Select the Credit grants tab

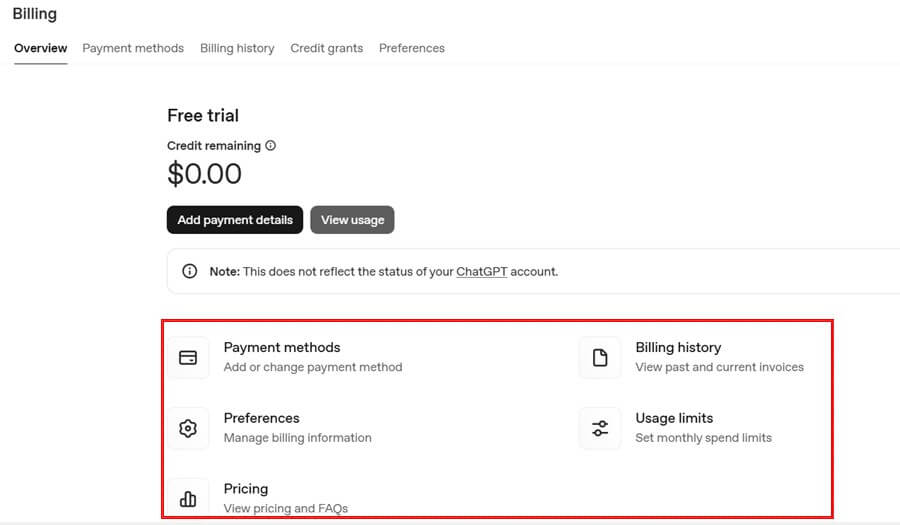[x=327, y=48]
